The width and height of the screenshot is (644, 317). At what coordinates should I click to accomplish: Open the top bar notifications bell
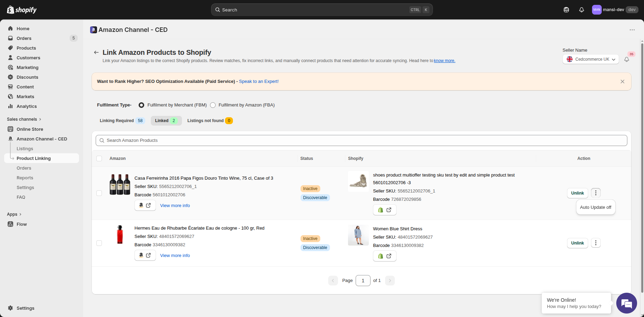point(582,10)
